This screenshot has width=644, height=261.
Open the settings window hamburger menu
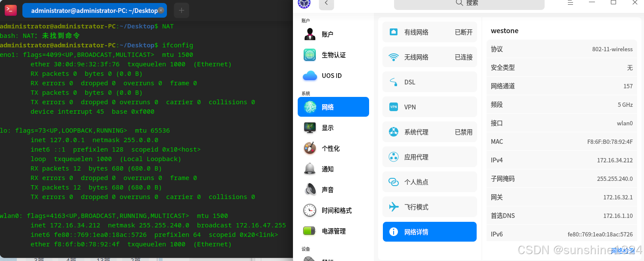(x=570, y=3)
